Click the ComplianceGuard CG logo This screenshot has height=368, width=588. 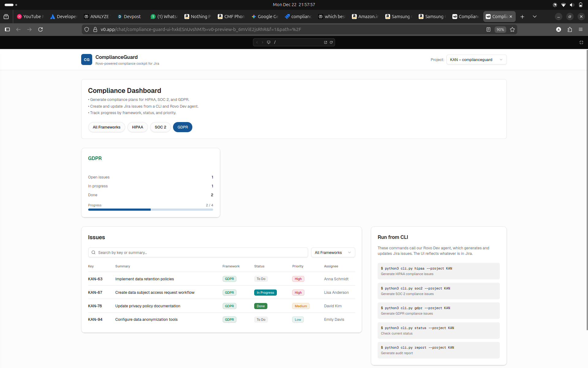coord(87,59)
